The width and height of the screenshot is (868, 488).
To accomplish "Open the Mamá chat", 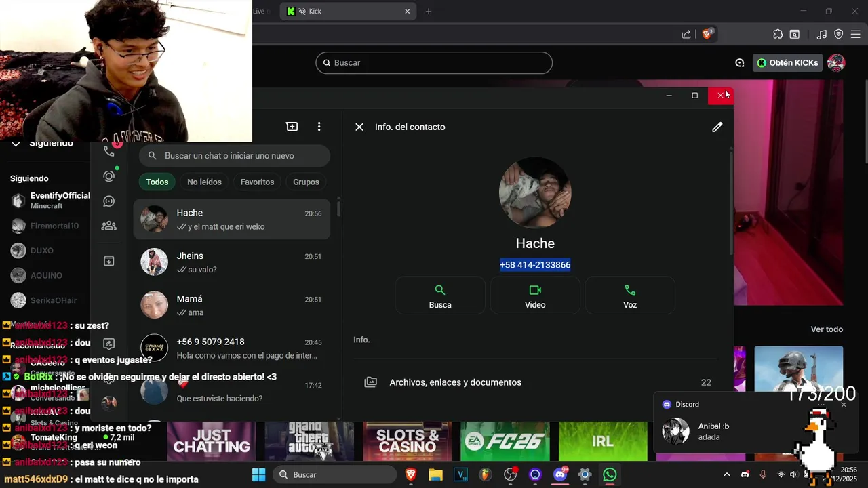I will point(232,305).
